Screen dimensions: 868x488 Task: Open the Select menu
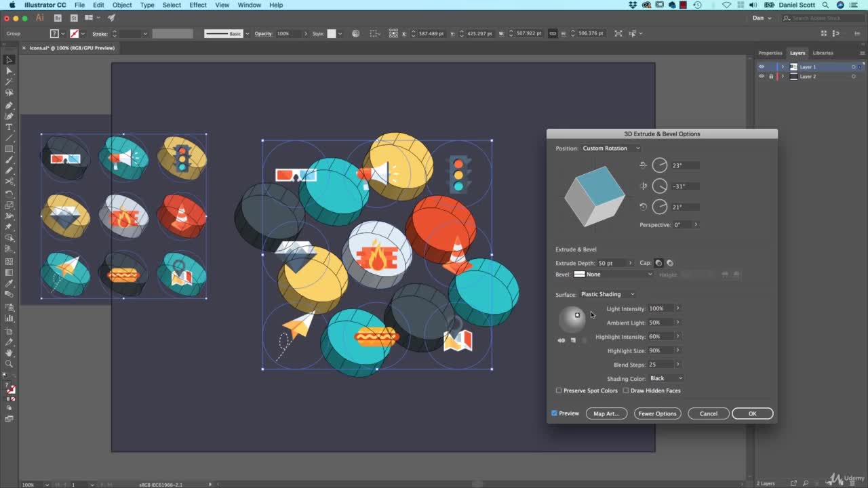[172, 5]
